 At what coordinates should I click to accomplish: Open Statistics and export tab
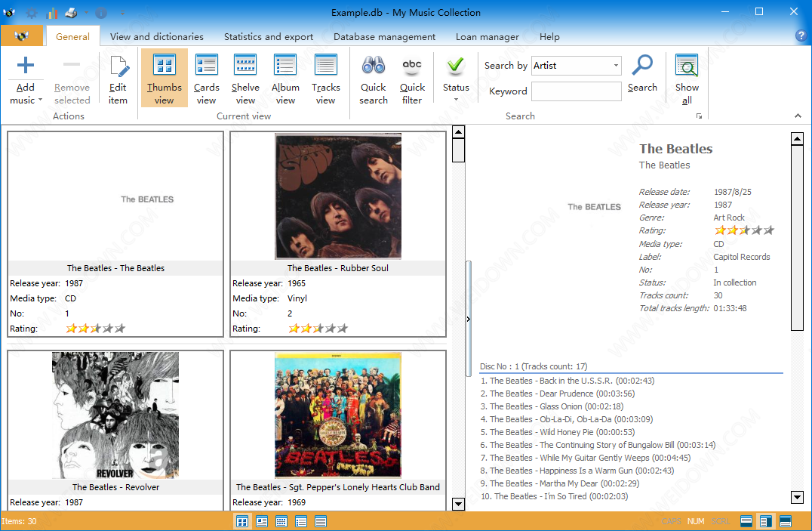268,37
